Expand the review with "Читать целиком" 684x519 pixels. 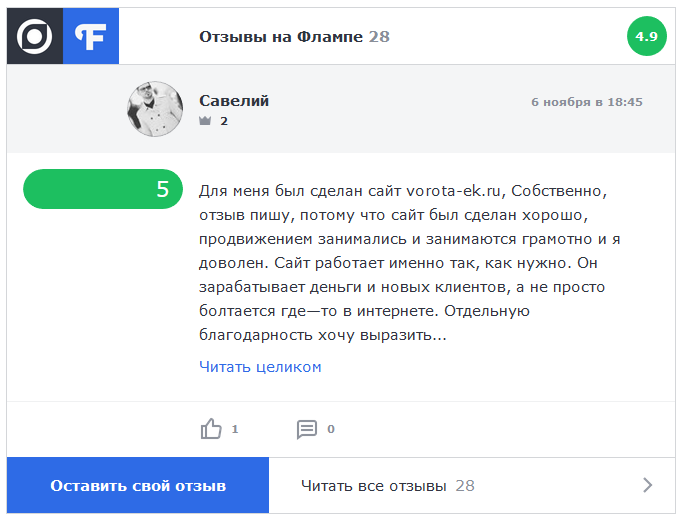pos(260,367)
